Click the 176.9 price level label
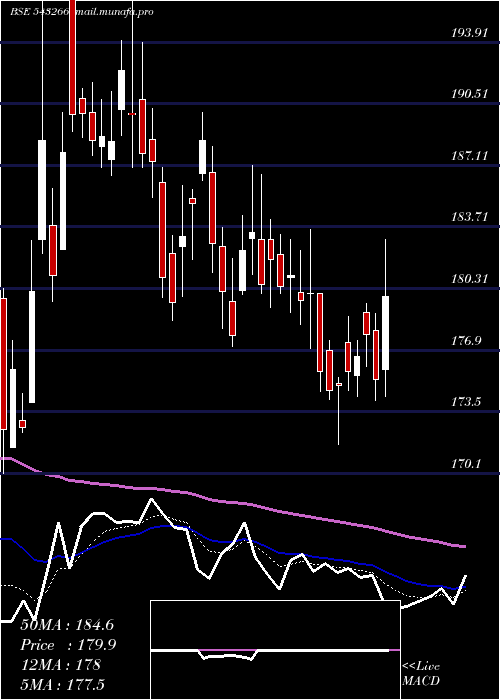500x700 pixels. pos(466,341)
